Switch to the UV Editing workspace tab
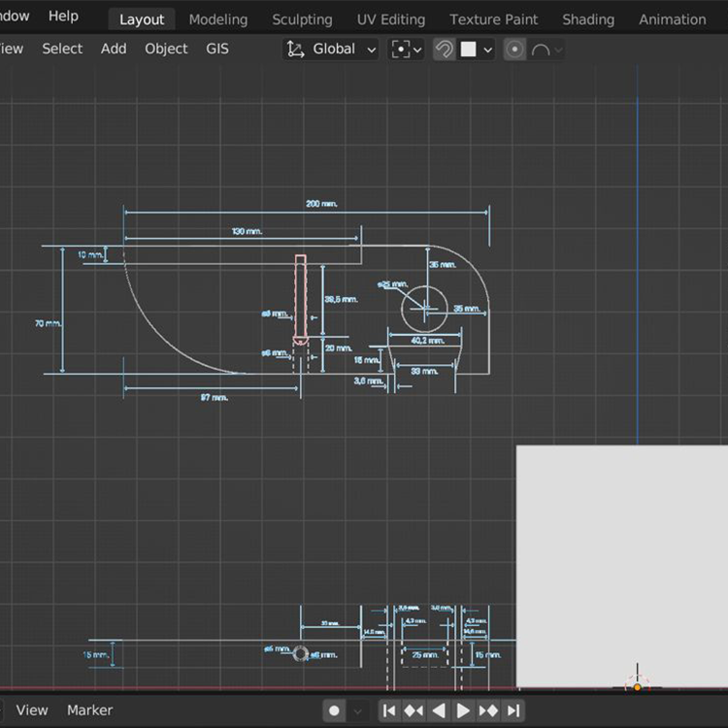This screenshot has height=728, width=728. (390, 19)
